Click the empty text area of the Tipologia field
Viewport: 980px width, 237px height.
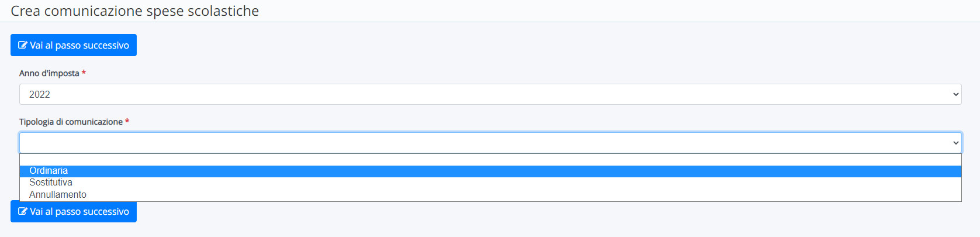pos(485,143)
